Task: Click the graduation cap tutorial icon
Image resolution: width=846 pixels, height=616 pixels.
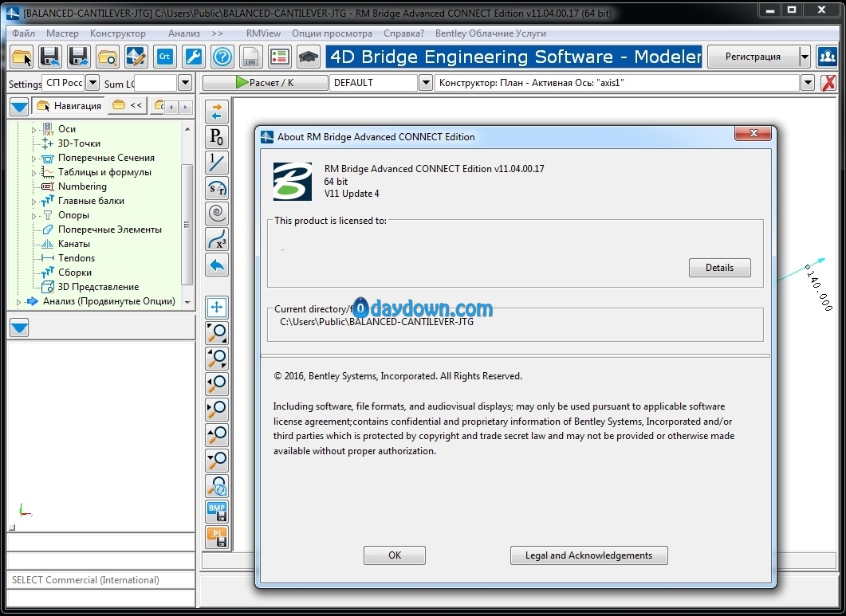Action: (x=308, y=57)
